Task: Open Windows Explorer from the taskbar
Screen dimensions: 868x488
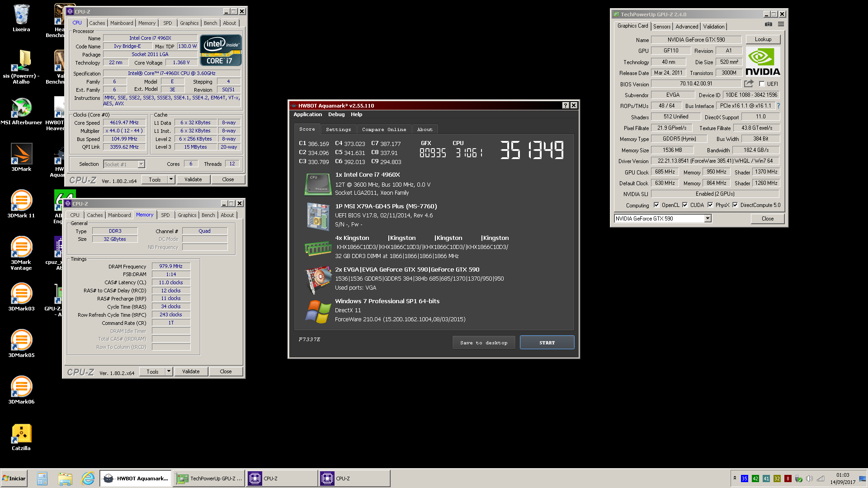Action: click(x=65, y=478)
